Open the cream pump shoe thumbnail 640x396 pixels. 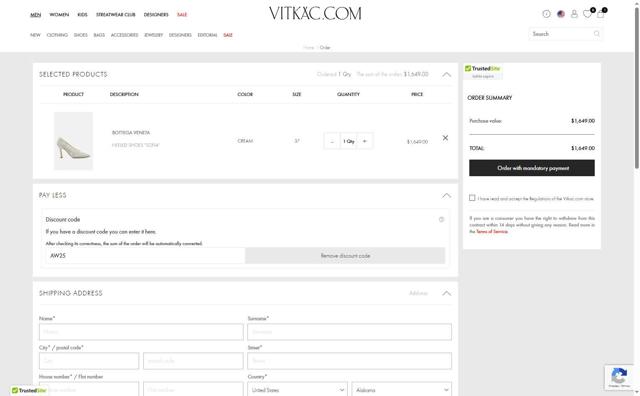point(73,141)
